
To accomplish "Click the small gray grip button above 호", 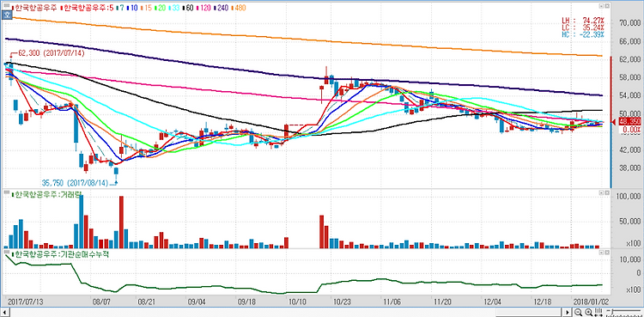I will [7, 5].
